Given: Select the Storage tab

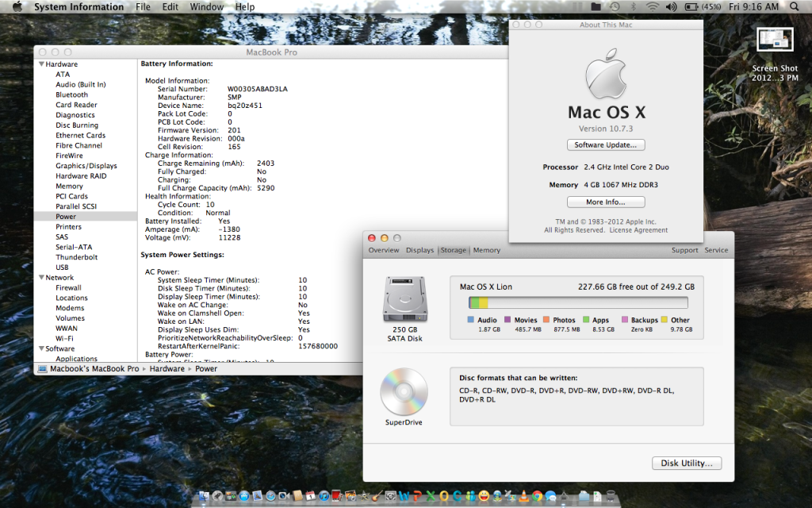Looking at the screenshot, I should [x=453, y=250].
